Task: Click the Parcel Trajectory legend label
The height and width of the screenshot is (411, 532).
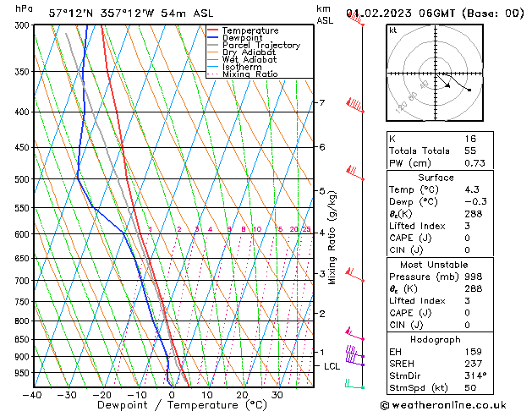Action: point(261,45)
